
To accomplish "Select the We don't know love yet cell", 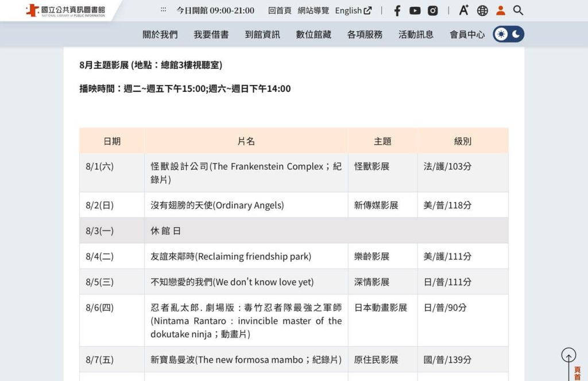I will 246,282.
